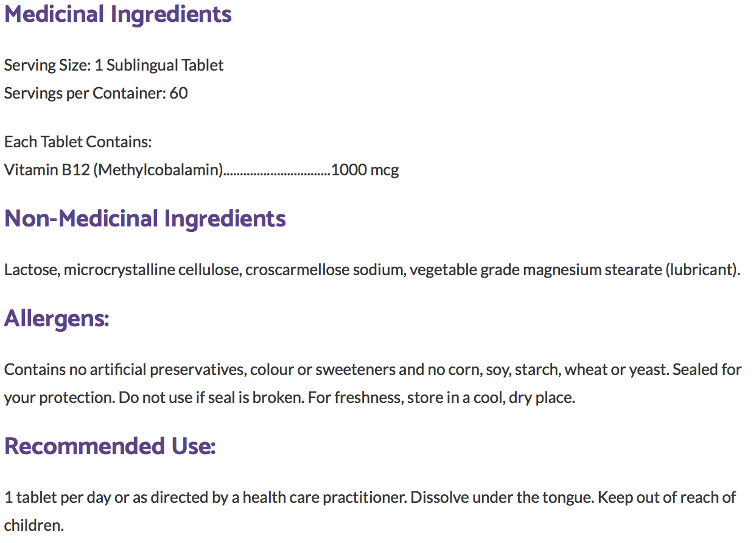Click the Non-Medicinal Ingredients heading
Screen dimensions: 756x543
coord(145,219)
